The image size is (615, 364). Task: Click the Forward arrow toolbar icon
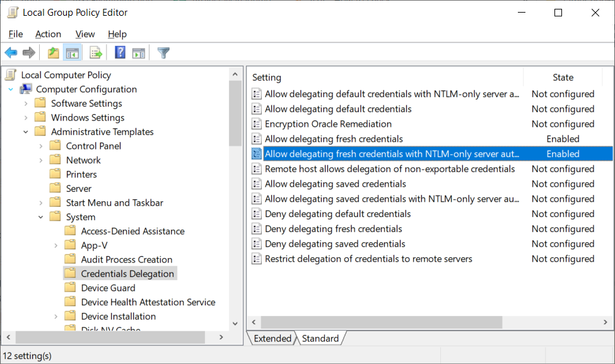(29, 52)
